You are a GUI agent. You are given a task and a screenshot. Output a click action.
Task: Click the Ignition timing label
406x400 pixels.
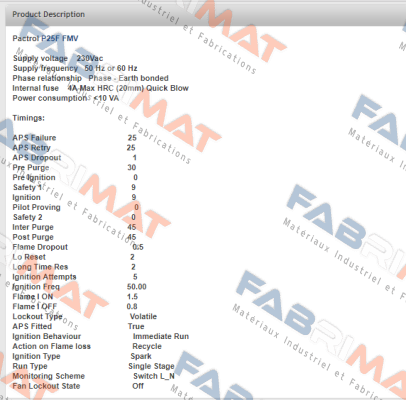pos(26,197)
